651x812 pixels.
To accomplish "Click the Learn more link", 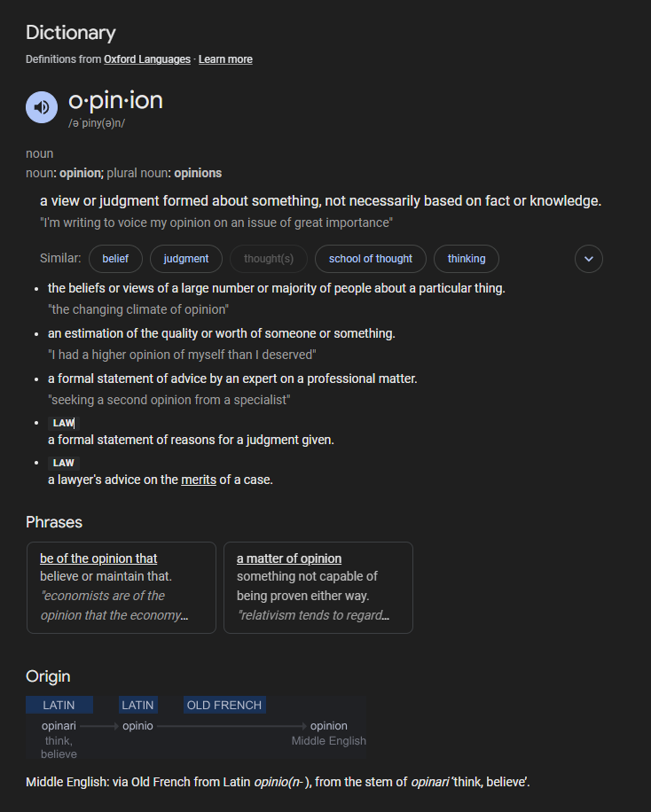I will tap(225, 59).
